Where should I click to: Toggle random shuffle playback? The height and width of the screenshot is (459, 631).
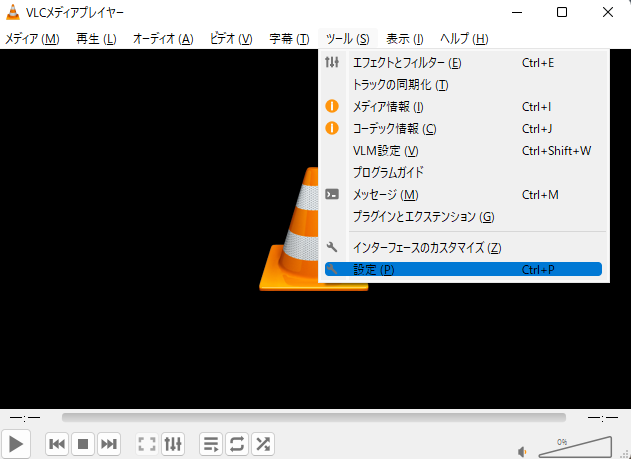point(263,443)
